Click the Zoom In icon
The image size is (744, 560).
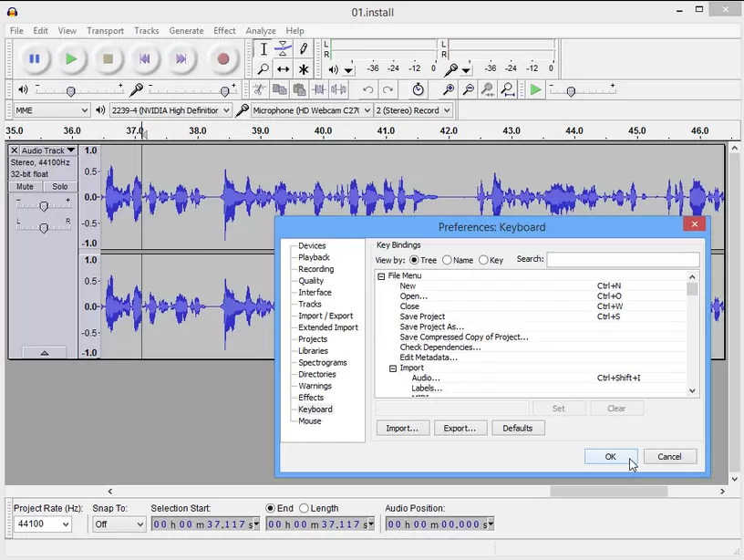tap(448, 89)
